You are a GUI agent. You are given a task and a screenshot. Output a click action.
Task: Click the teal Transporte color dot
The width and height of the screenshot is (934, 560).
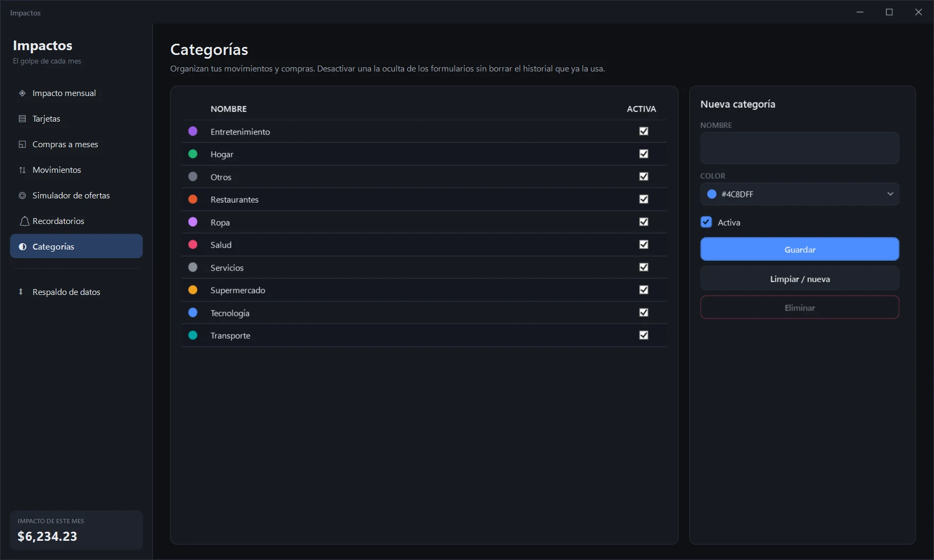(193, 335)
